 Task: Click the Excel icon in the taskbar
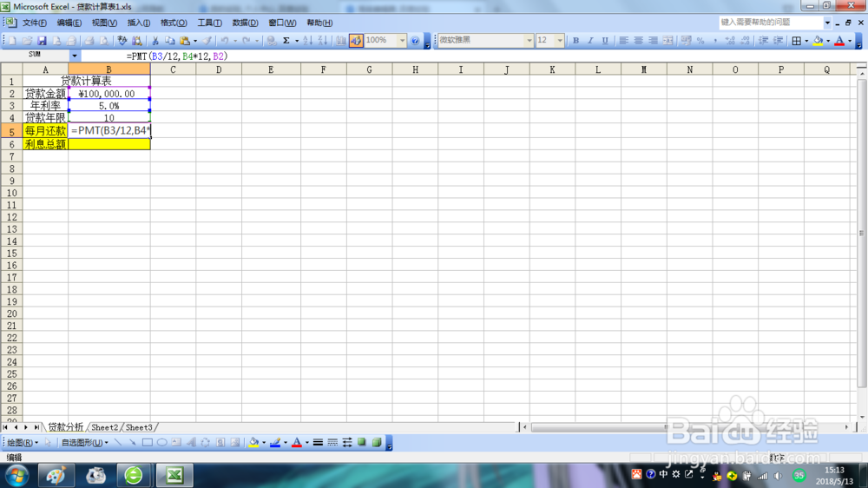(174, 476)
